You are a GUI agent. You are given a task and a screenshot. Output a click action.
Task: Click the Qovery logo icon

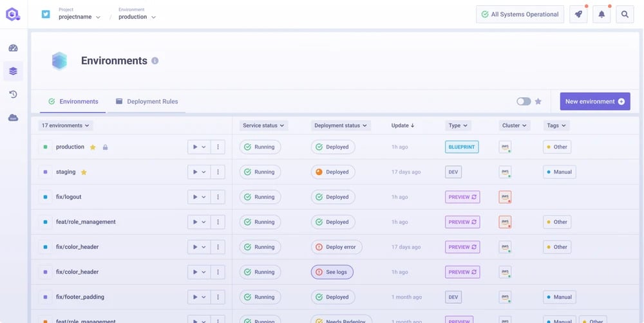13,14
